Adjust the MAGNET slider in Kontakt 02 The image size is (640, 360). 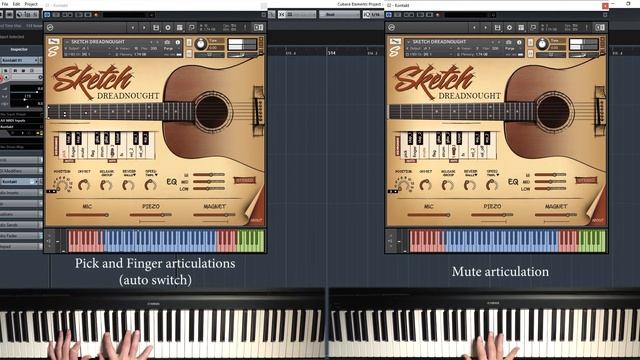pos(556,215)
